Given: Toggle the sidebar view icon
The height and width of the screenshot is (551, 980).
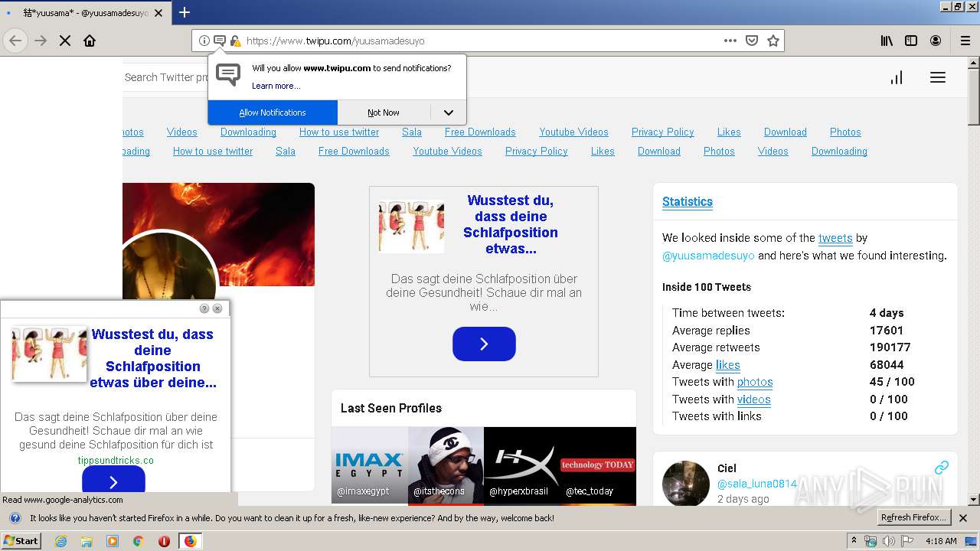Looking at the screenshot, I should [x=911, y=41].
